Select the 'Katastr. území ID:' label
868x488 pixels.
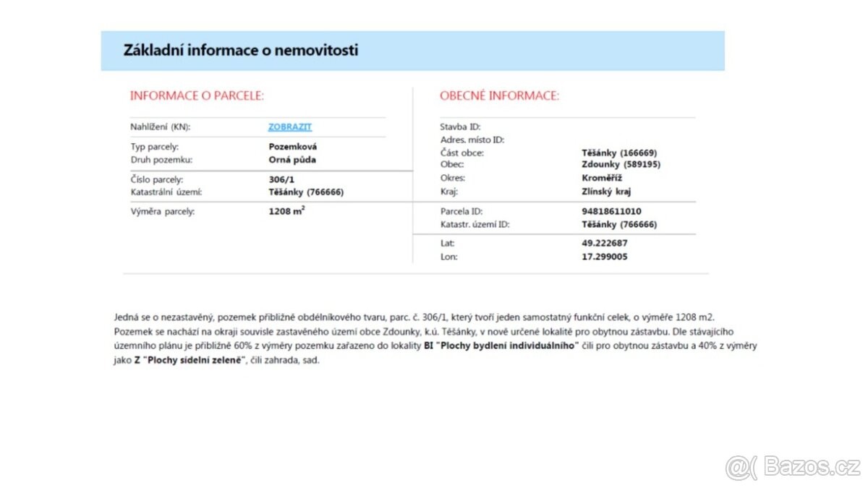(475, 225)
